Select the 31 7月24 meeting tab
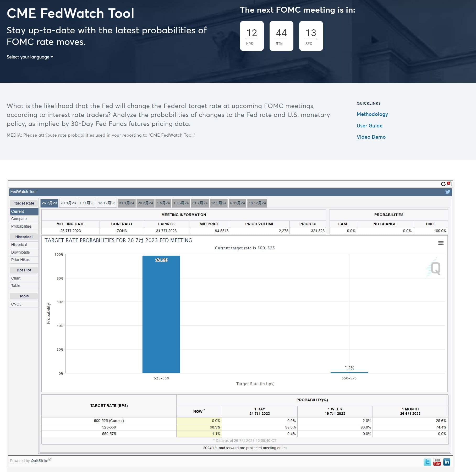The width and height of the screenshot is (476, 472). pyautogui.click(x=200, y=203)
